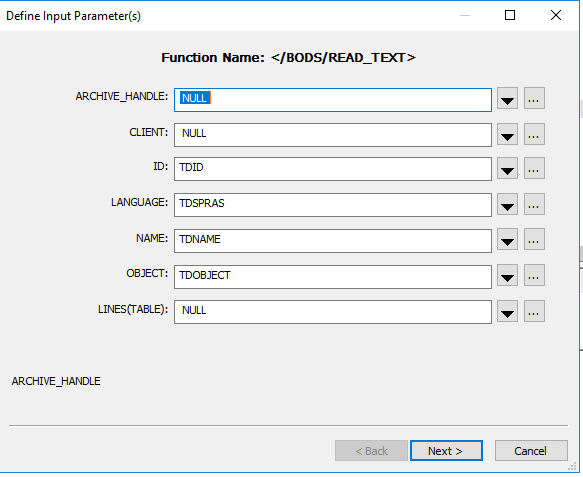Open ellipsis editor for ARCHIVE_HANDLE parameter
Image resolution: width=583 pixels, height=477 pixels.
(534, 99)
